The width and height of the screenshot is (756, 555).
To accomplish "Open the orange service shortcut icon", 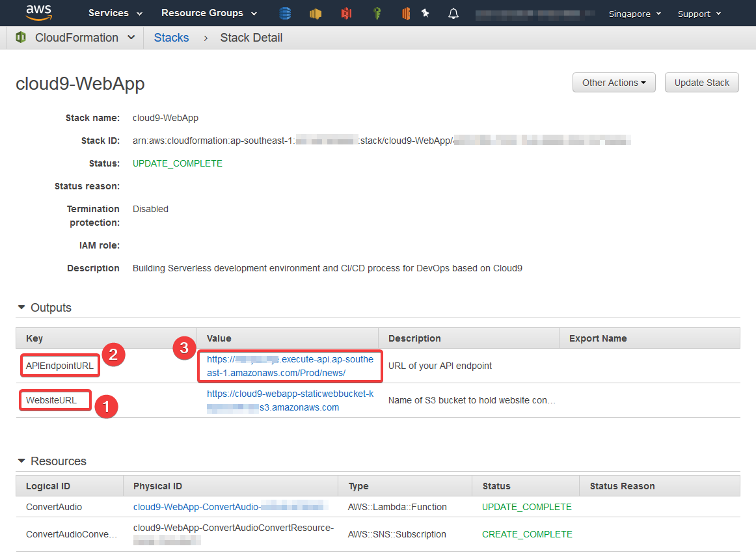I will click(x=406, y=14).
